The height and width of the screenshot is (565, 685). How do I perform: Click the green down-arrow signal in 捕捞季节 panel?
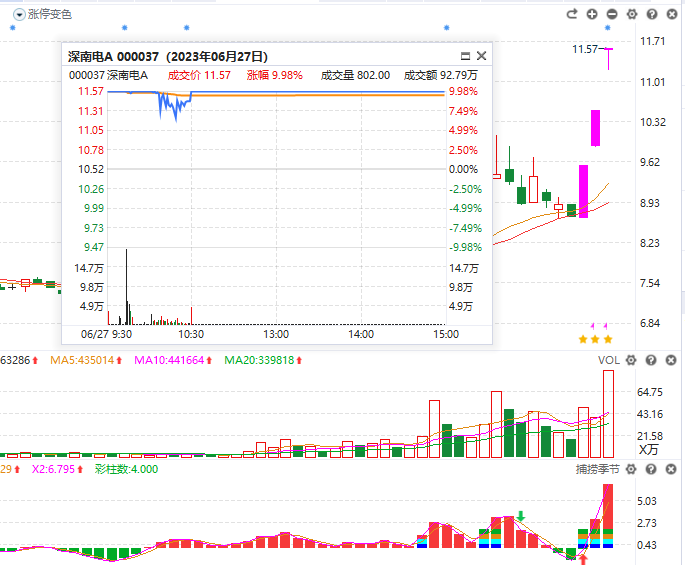(x=520, y=516)
